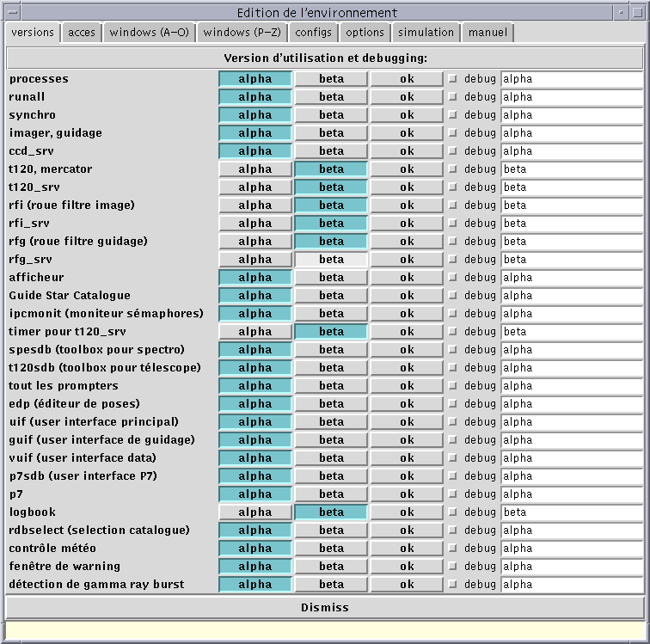
Task: Open the window menu icon in title bar
Action: click(x=9, y=12)
